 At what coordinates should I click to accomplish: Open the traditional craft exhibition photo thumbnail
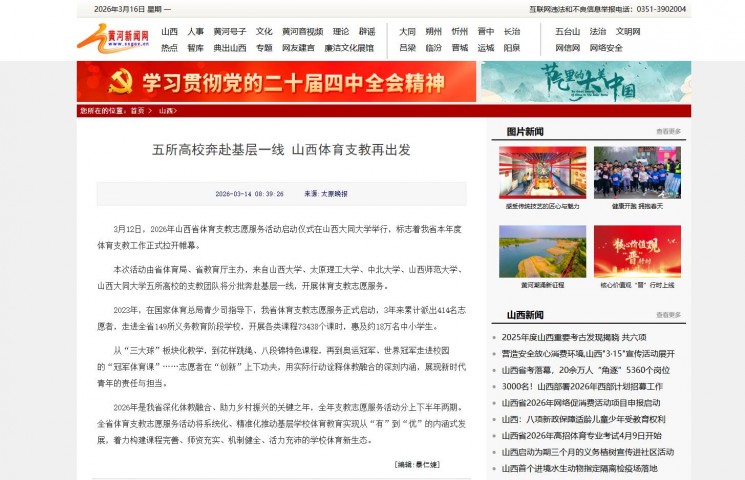pos(542,172)
